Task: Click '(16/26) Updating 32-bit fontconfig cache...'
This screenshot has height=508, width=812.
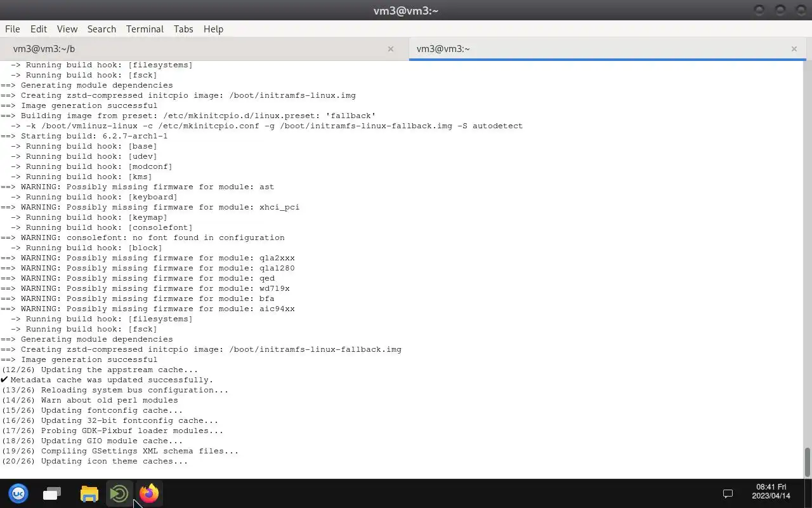Action: [110, 420]
